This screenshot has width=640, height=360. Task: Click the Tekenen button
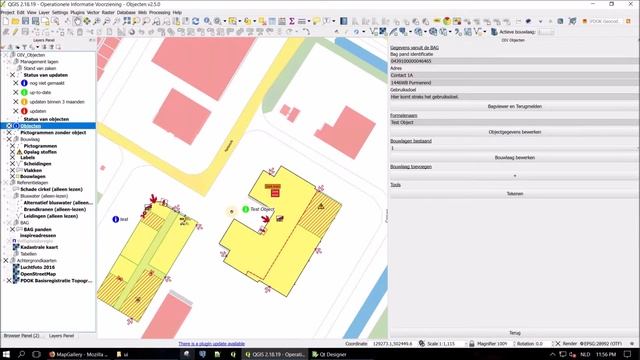pos(514,194)
